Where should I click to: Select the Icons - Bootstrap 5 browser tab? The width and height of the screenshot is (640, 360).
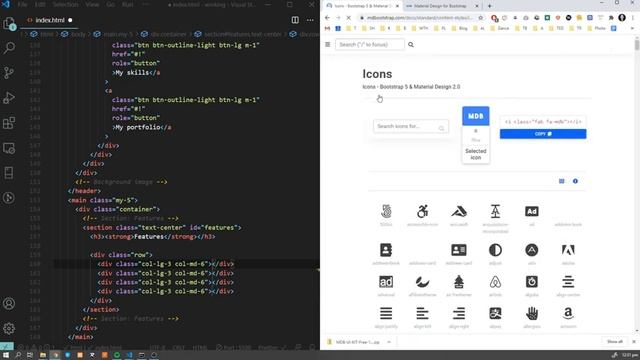[x=362, y=6]
